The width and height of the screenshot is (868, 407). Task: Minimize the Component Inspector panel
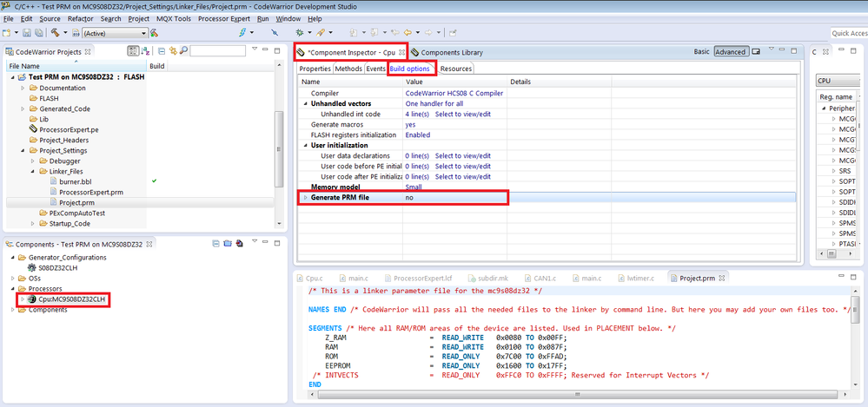(x=783, y=51)
